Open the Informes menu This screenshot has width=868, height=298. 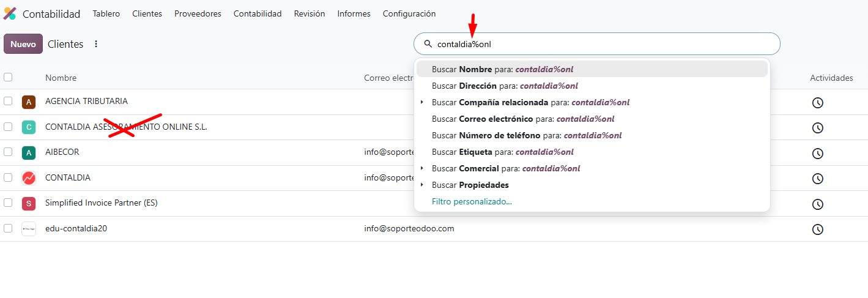354,13
